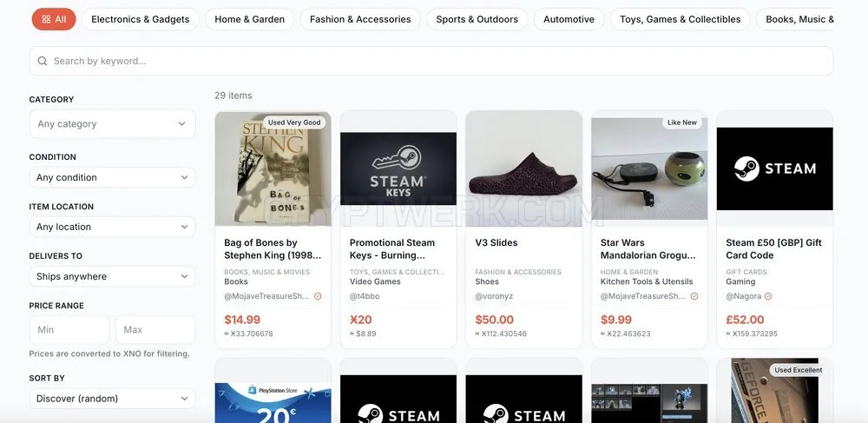Switch to the Home & Garden tab
Image resolution: width=868 pixels, height=423 pixels.
click(250, 19)
